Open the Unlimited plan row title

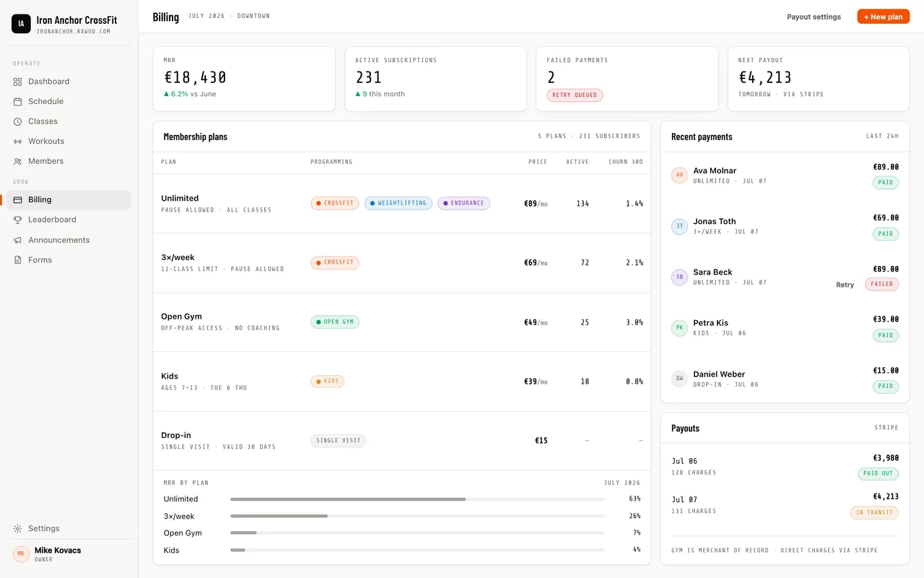tap(180, 198)
